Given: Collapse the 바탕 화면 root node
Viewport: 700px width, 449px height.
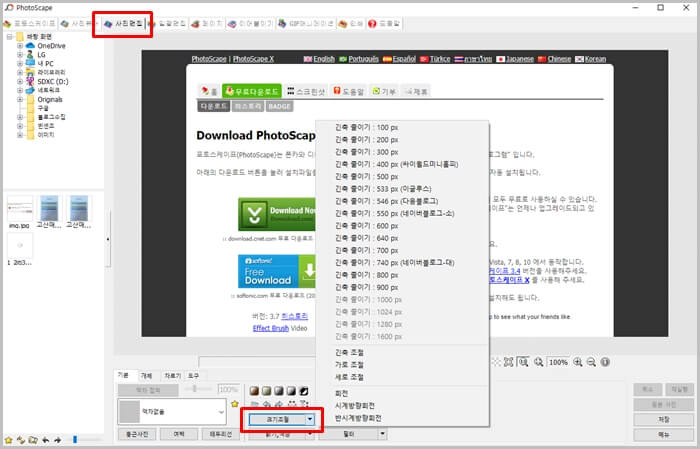Looking at the screenshot, I should click(x=9, y=37).
